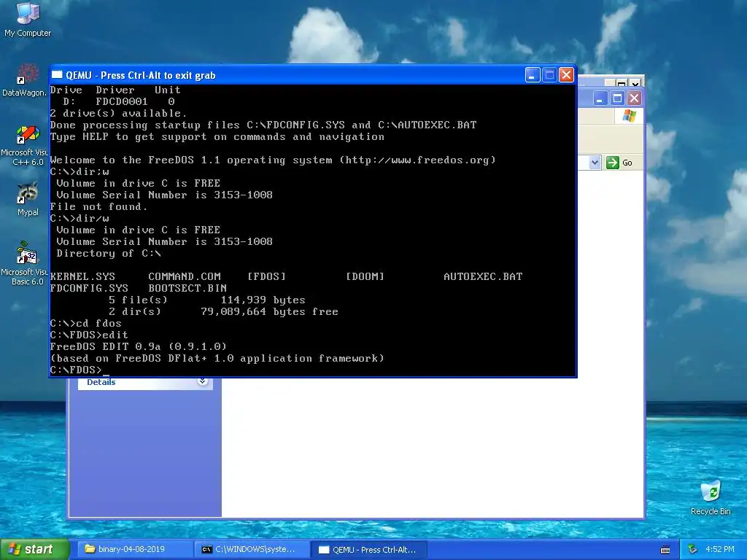
Task: Click the QEMU window title bar icon
Action: [x=57, y=75]
